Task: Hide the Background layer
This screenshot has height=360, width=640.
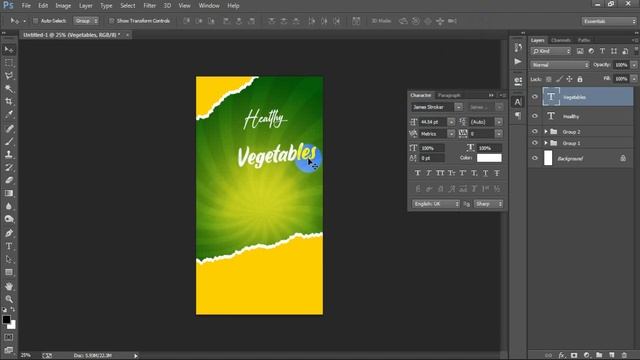Action: [x=535, y=158]
